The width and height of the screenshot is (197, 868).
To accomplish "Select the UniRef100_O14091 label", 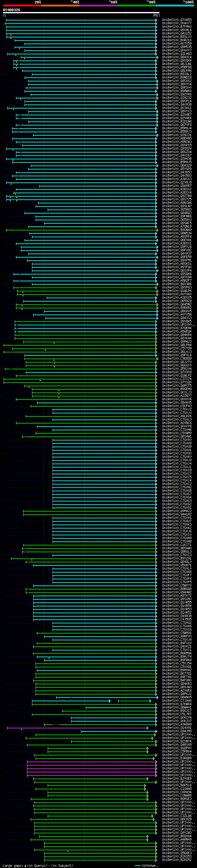I will click(x=177, y=728).
